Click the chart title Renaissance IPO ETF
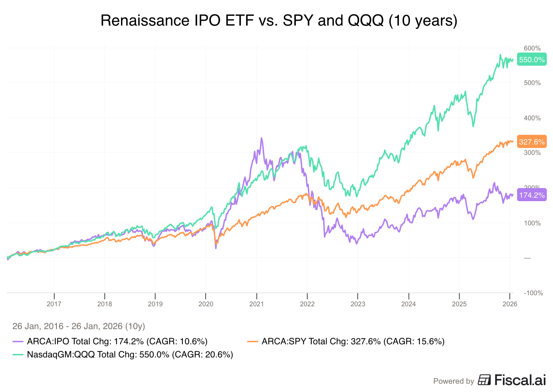Image resolution: width=553 pixels, height=392 pixels. [x=279, y=21]
